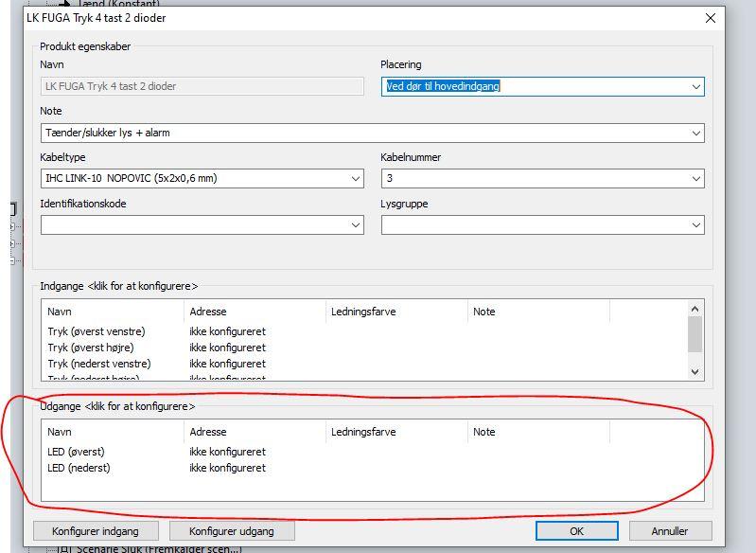The height and width of the screenshot is (553, 756).
Task: Open the Identifikationskode dropdown
Action: (x=356, y=225)
